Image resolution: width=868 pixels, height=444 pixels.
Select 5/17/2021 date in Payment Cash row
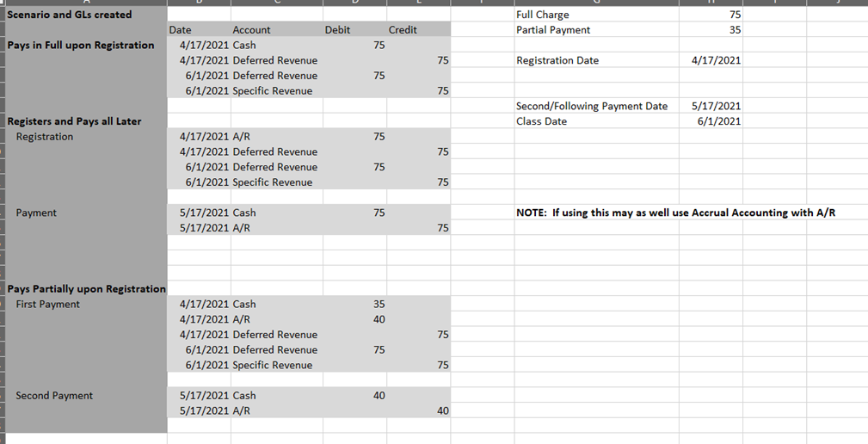pyautogui.click(x=199, y=213)
